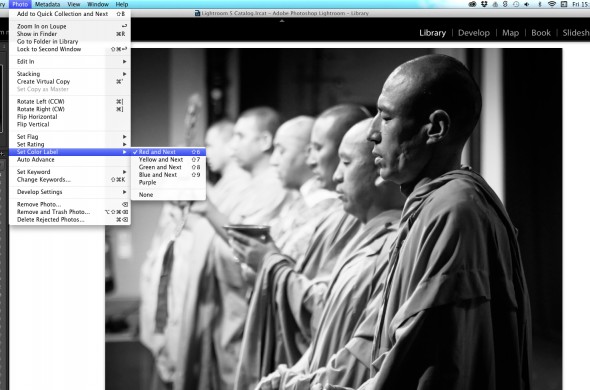
Task: Choose Create Virtual Copy
Action: pos(70,81)
